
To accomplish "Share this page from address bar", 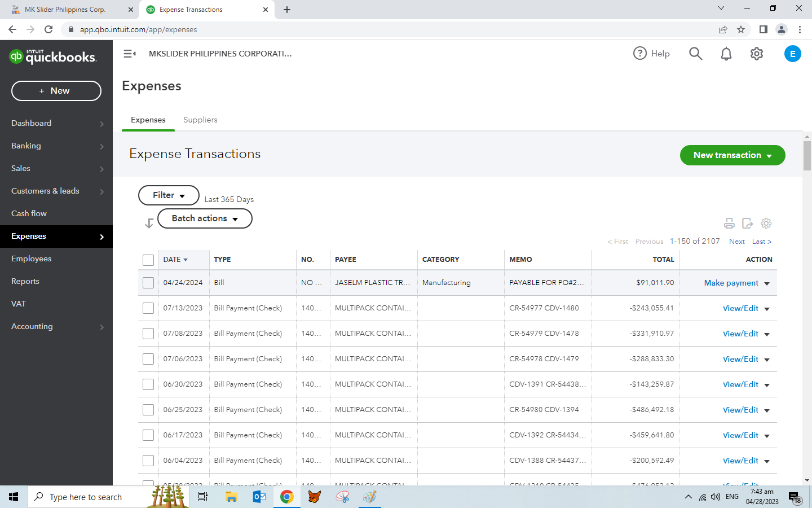I will click(723, 29).
